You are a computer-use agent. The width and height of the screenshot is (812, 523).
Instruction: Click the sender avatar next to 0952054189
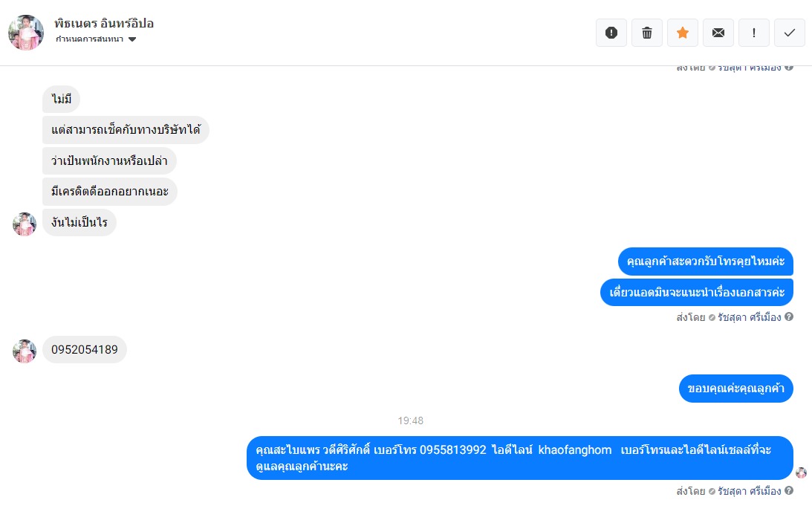[x=25, y=351]
